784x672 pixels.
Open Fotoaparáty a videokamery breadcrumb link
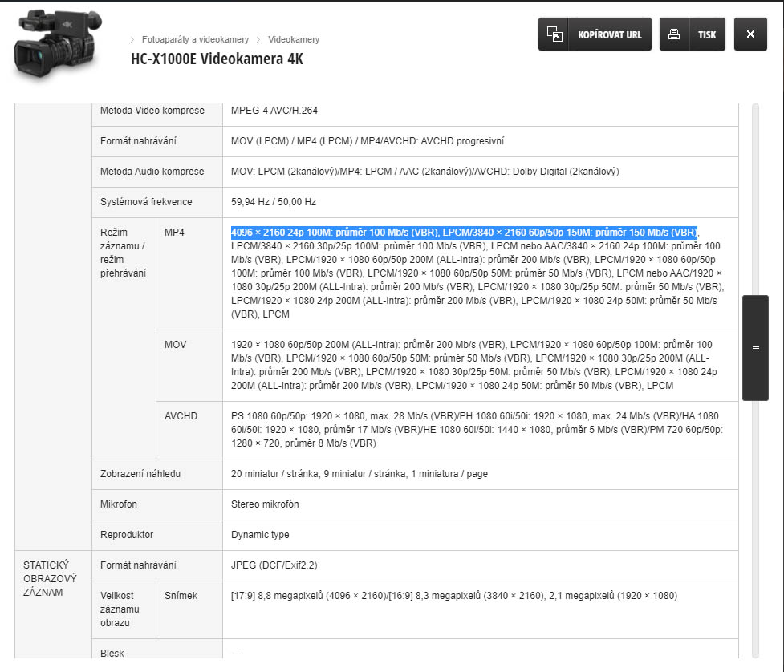195,39
